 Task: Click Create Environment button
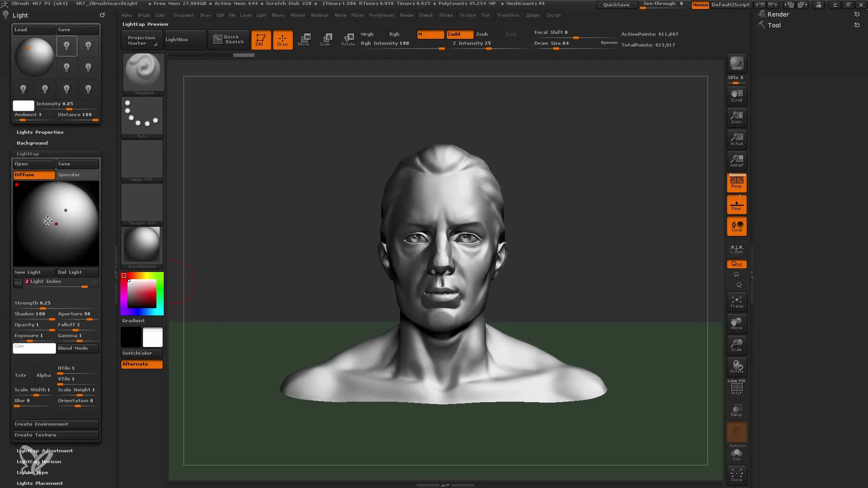point(56,424)
